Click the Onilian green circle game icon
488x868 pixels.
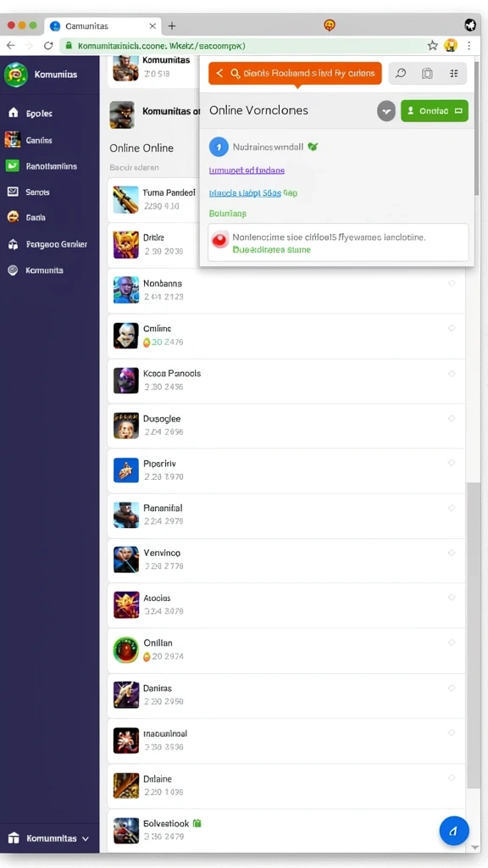click(125, 650)
